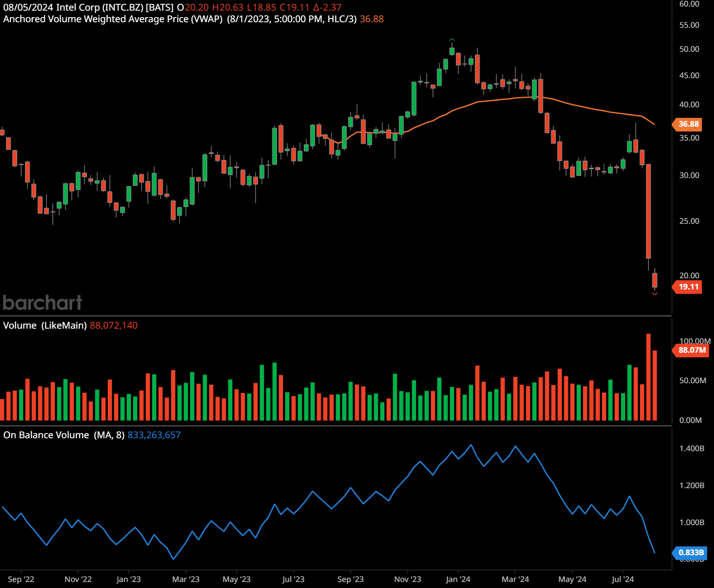Click the 25.00 price axis label
This screenshot has width=714, height=588.
689,221
